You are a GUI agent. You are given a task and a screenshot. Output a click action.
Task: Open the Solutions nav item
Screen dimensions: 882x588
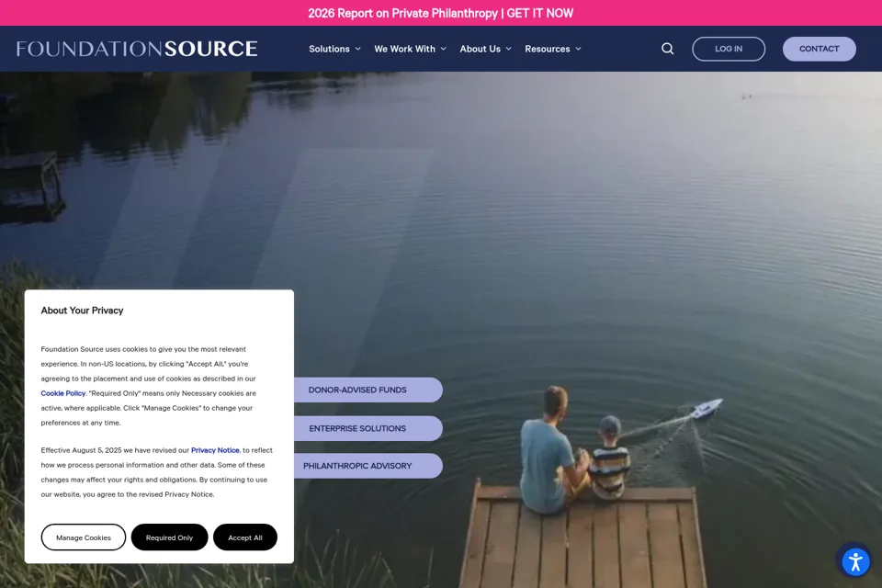click(329, 49)
